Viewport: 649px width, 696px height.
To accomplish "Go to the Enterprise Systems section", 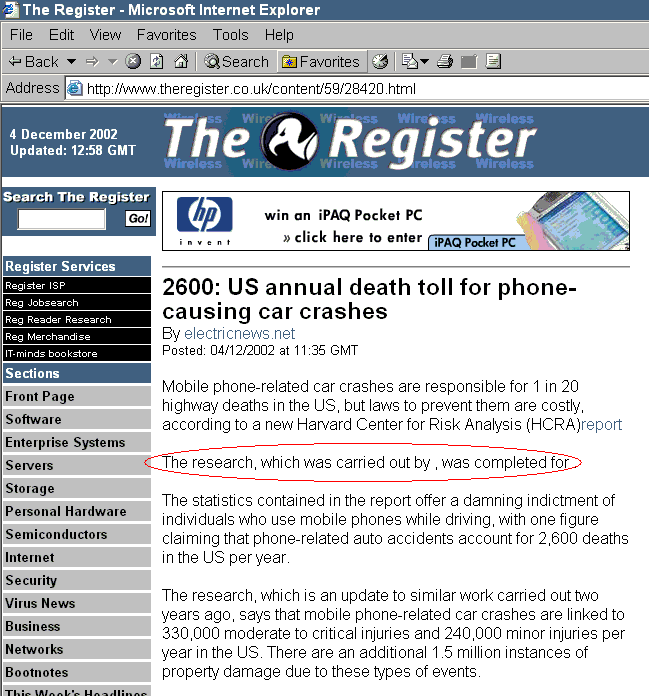I will [x=77, y=442].
